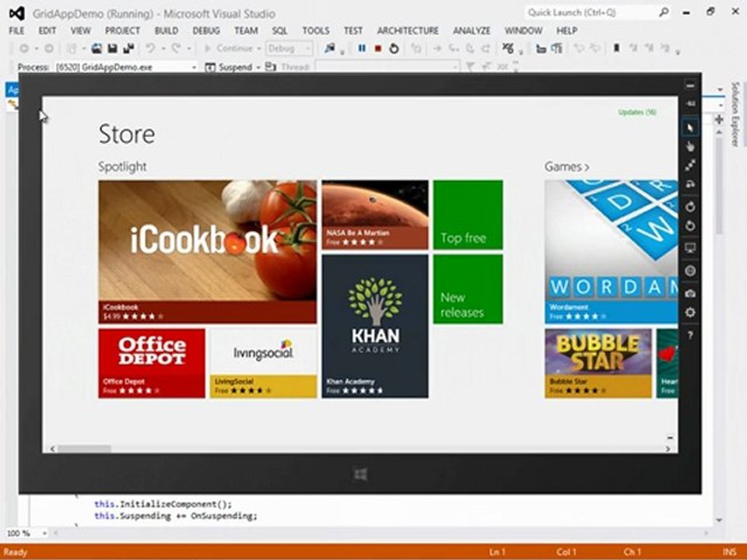Image resolution: width=747 pixels, height=560 pixels.
Task: Open the Thread combo box
Action: (388, 67)
